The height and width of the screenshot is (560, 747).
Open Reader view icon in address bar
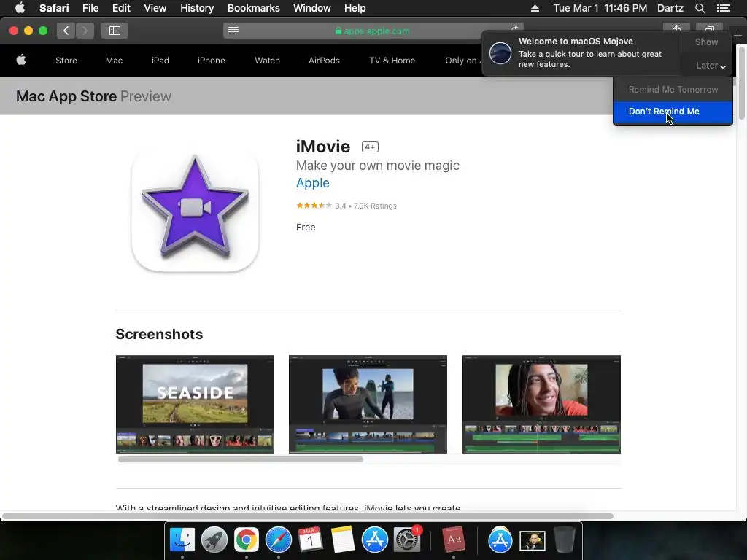[233, 31]
